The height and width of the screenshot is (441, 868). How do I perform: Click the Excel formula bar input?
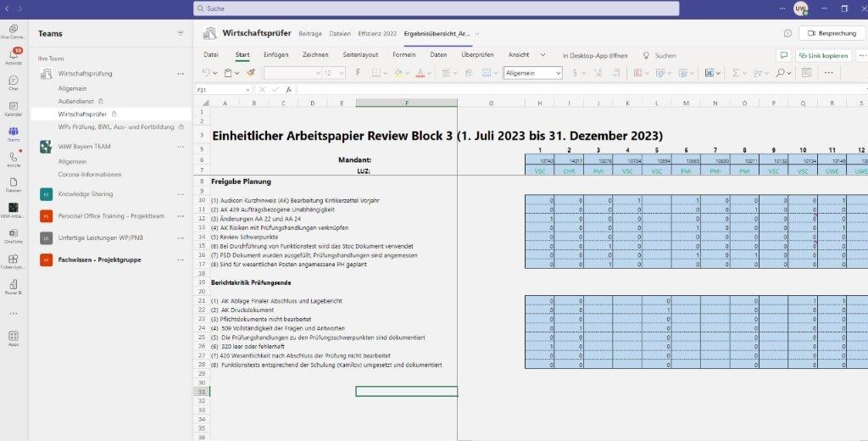581,89
